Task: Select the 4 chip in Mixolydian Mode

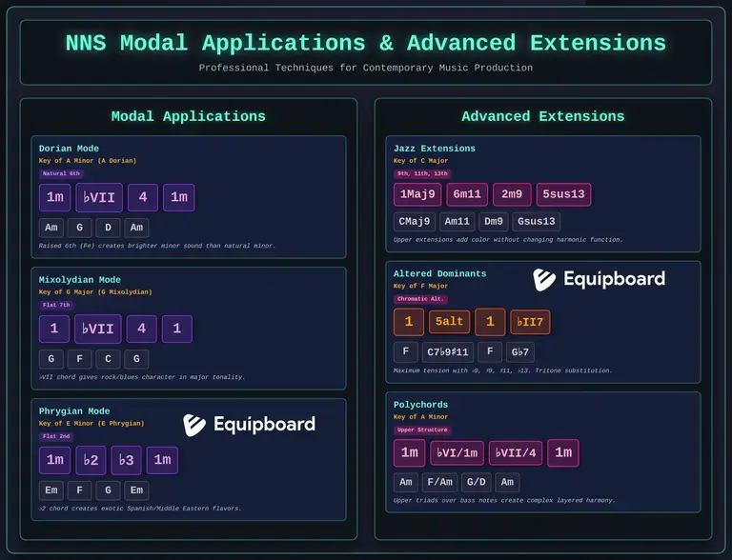Action: click(141, 329)
